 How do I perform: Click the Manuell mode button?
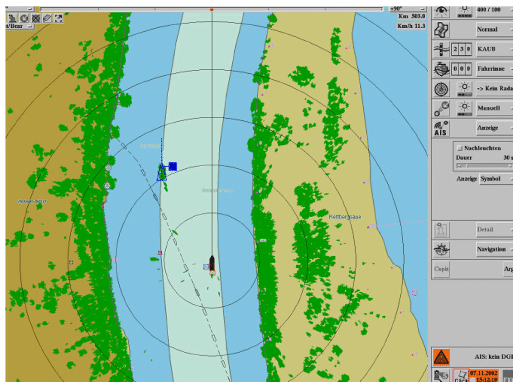click(x=495, y=108)
